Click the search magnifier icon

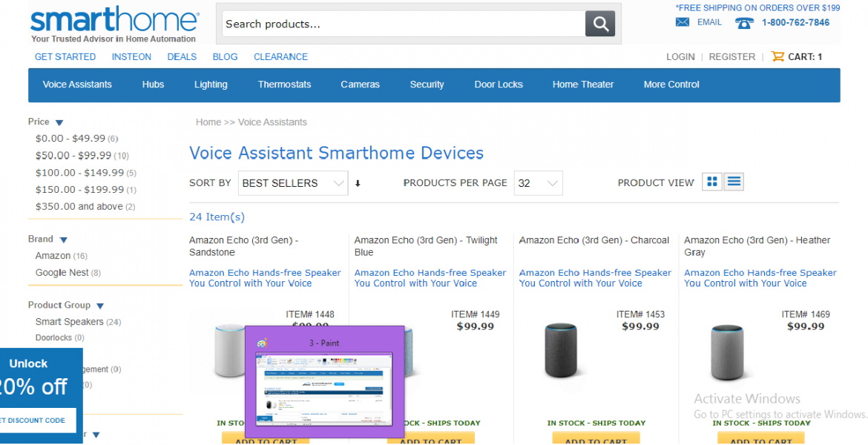click(x=599, y=24)
